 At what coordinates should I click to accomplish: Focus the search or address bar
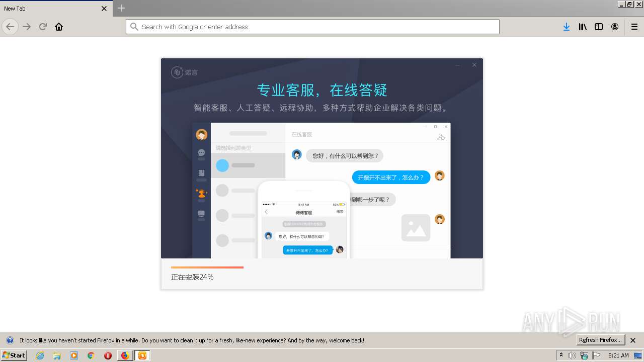pyautogui.click(x=312, y=27)
